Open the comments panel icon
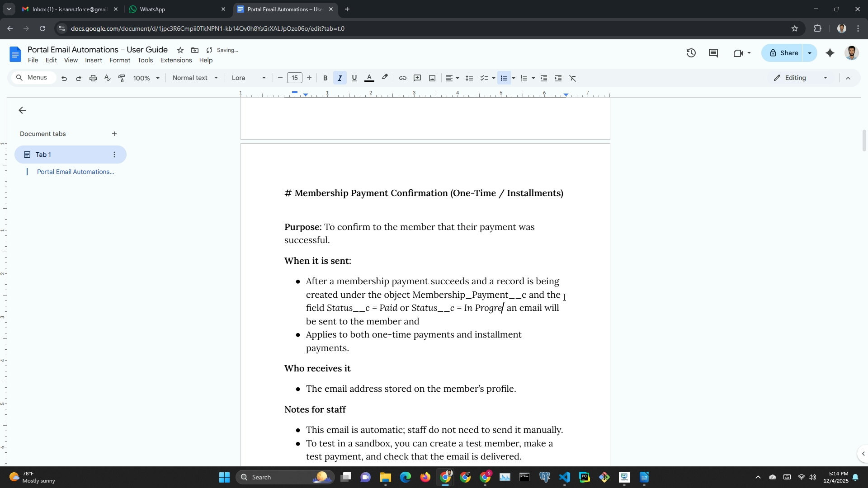 (x=713, y=53)
